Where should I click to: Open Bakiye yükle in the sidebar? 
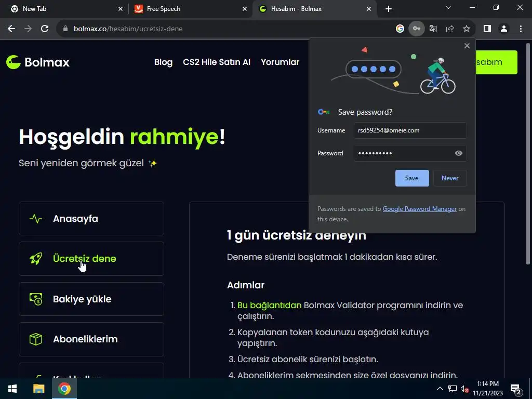(x=91, y=299)
